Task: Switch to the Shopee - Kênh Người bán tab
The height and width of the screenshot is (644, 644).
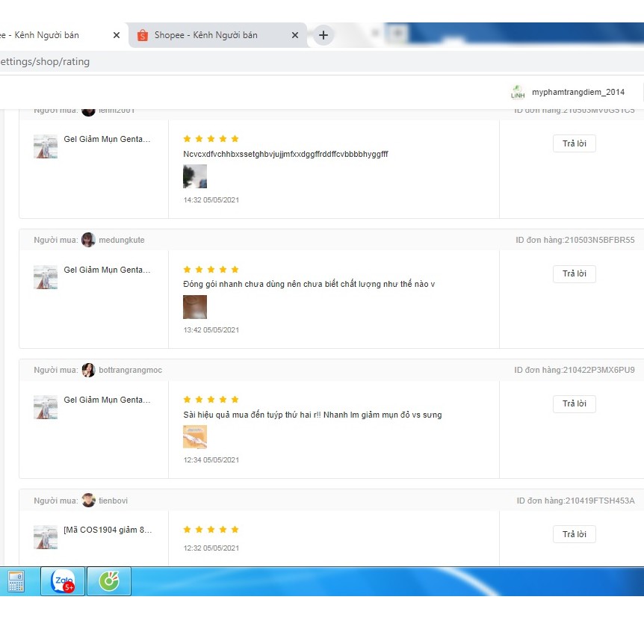Action: tap(217, 35)
